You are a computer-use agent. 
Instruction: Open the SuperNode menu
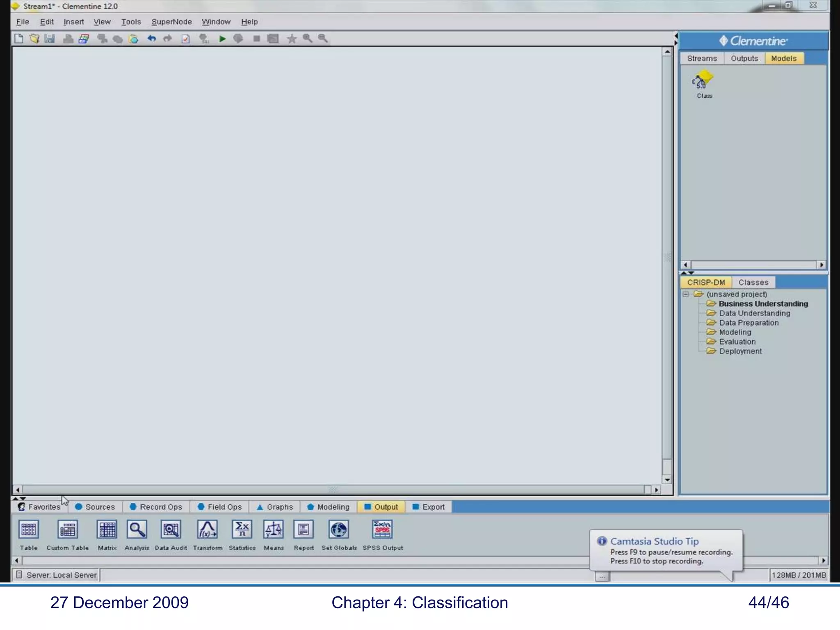[171, 22]
